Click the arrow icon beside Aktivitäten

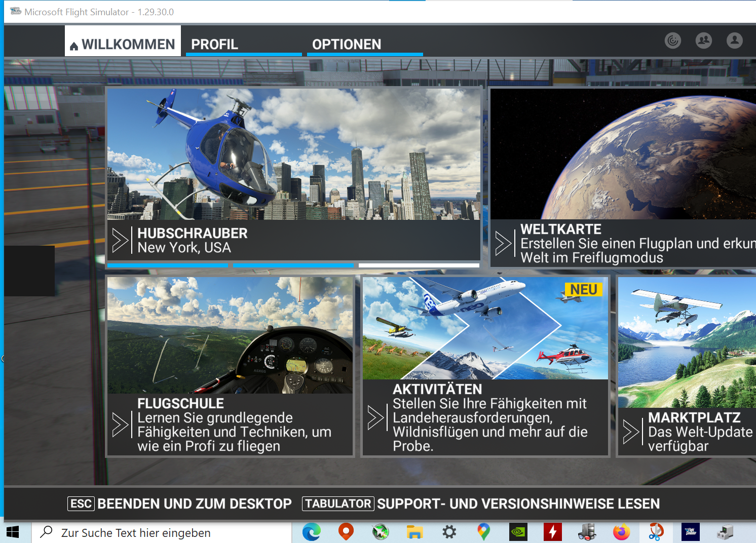pos(375,418)
